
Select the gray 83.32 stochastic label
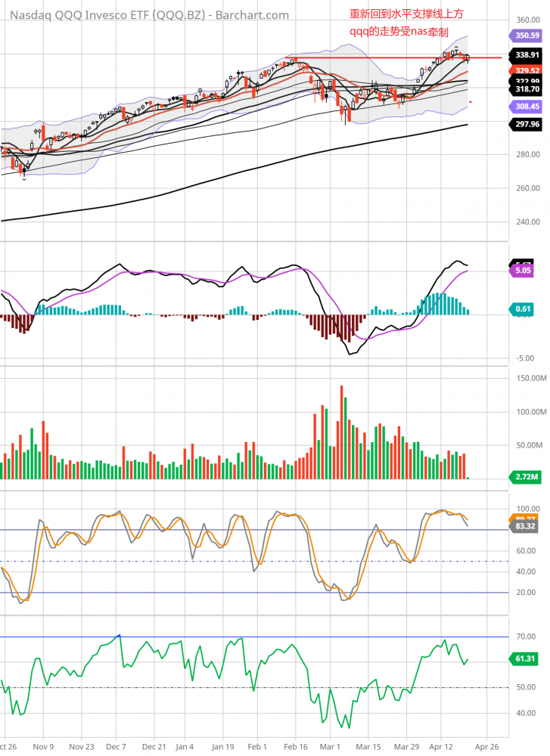pyautogui.click(x=525, y=526)
